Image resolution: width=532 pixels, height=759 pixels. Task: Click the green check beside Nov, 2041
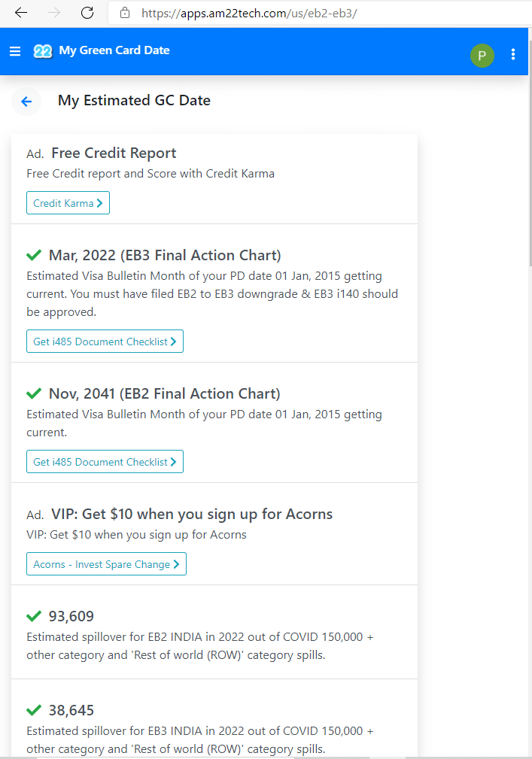[34, 393]
